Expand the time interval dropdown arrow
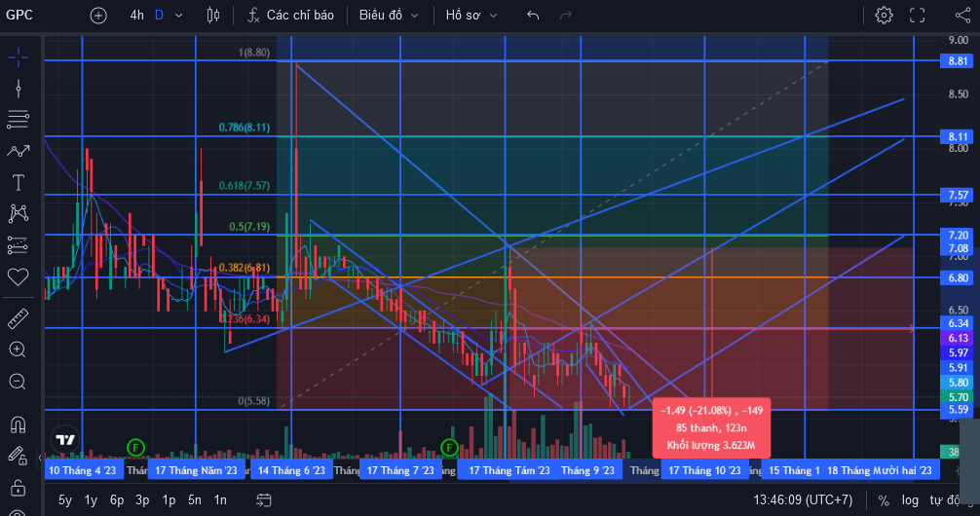Screen dimensions: 980x516 [x=178, y=15]
